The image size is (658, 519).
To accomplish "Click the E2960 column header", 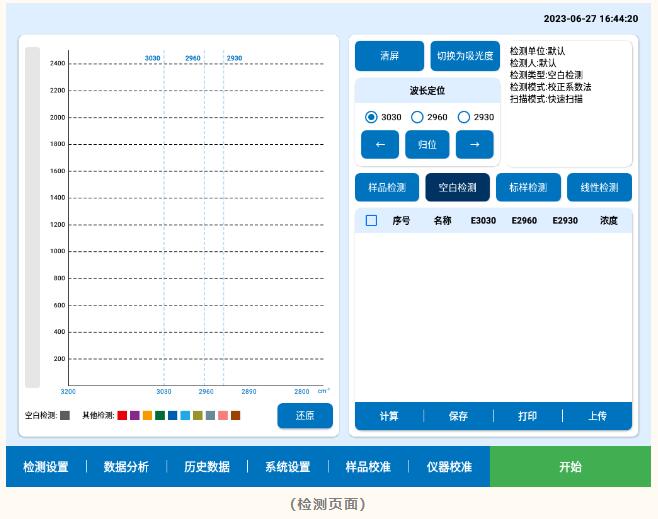I will pos(524,220).
